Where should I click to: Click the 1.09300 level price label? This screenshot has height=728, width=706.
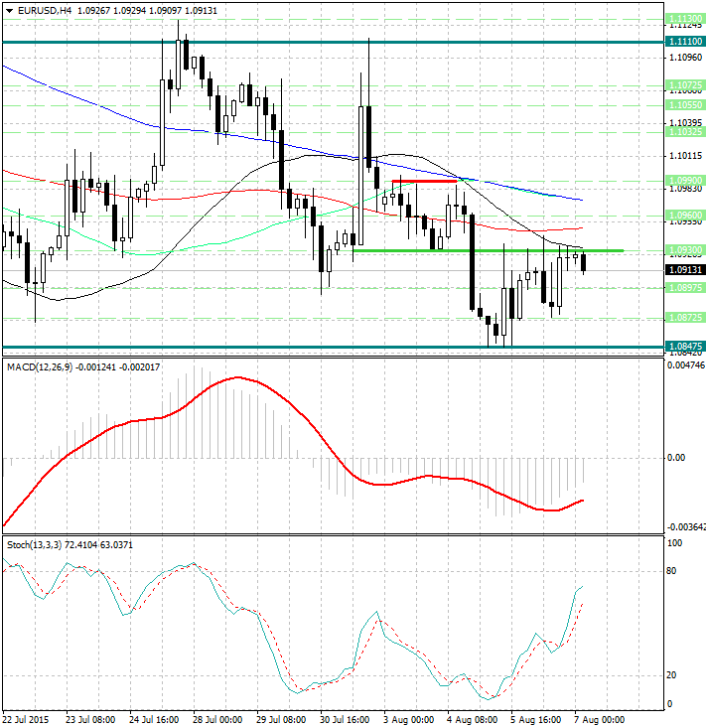pyautogui.click(x=685, y=250)
